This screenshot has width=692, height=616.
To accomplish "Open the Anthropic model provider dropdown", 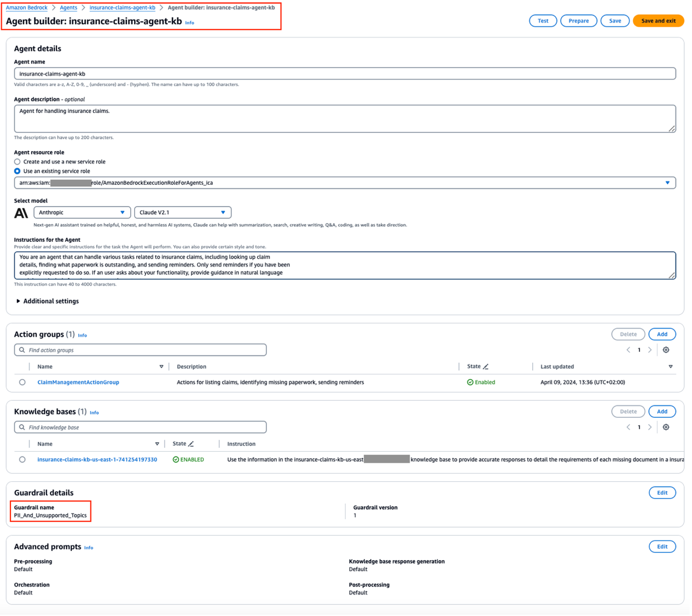I will 82,213.
